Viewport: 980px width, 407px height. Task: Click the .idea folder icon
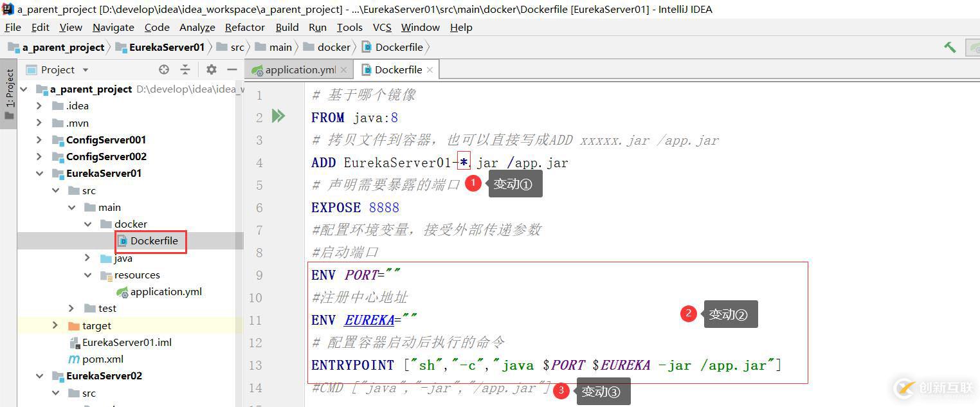(58, 105)
